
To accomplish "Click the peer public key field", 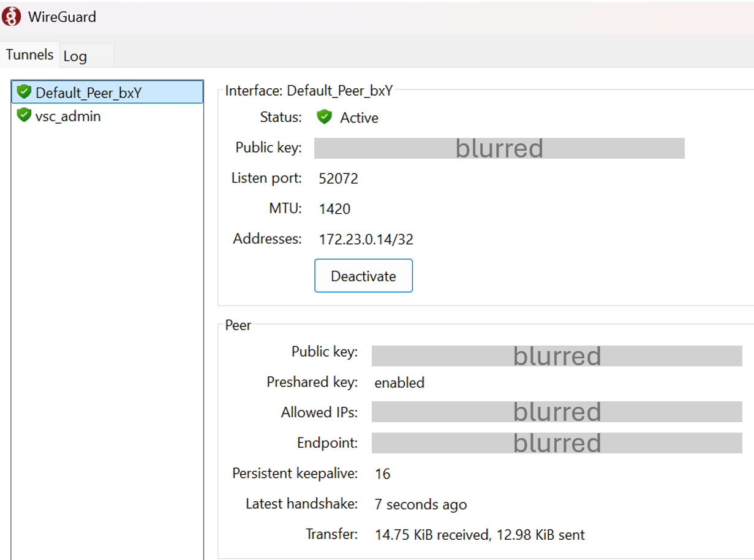I will tap(556, 356).
